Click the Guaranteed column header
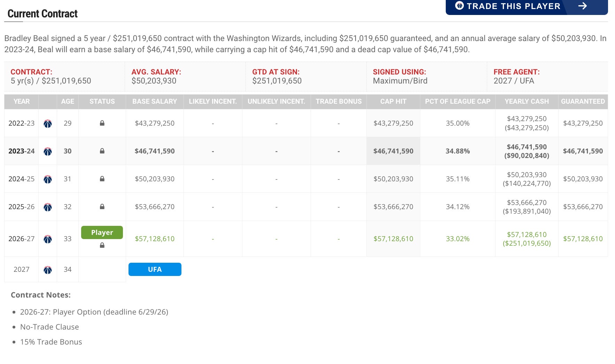615x364 pixels. [x=583, y=101]
